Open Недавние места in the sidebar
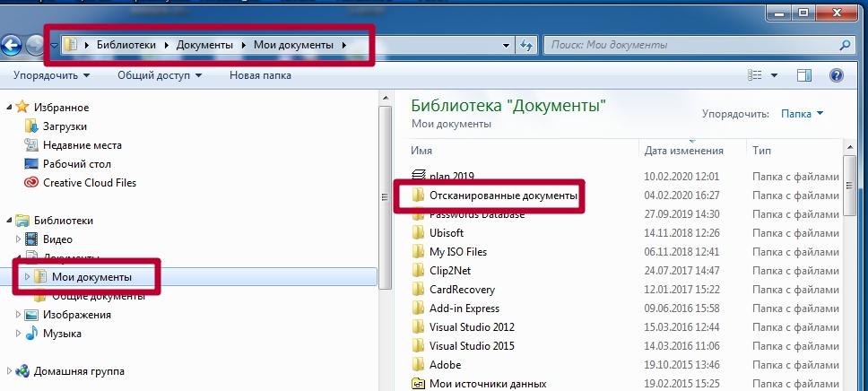The image size is (868, 391). click(x=82, y=145)
